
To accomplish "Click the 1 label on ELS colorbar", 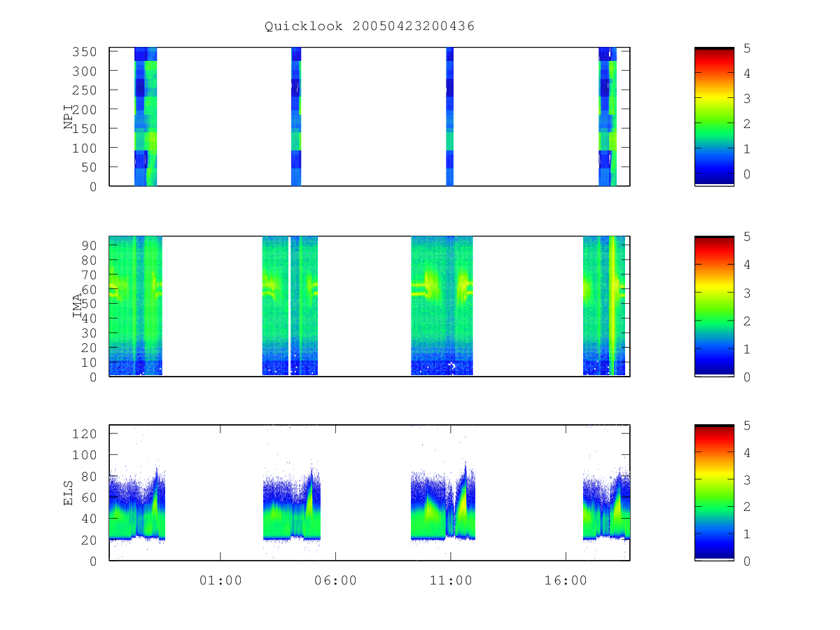I will [746, 534].
